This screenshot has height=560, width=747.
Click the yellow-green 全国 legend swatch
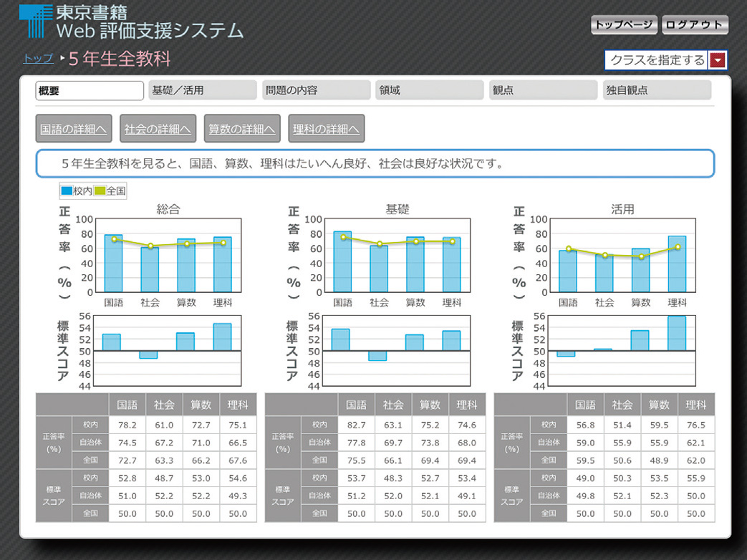[x=100, y=191]
